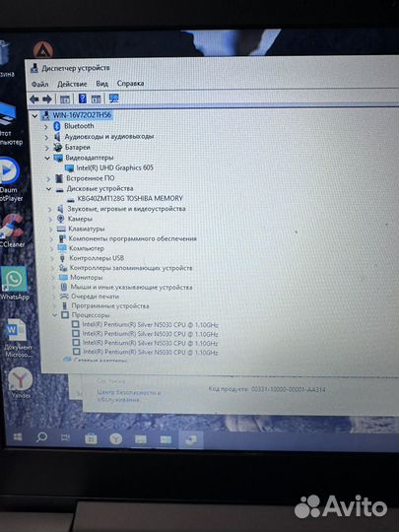Click the Камеры category icon
This screenshot has width=399, height=532.
click(x=60, y=219)
